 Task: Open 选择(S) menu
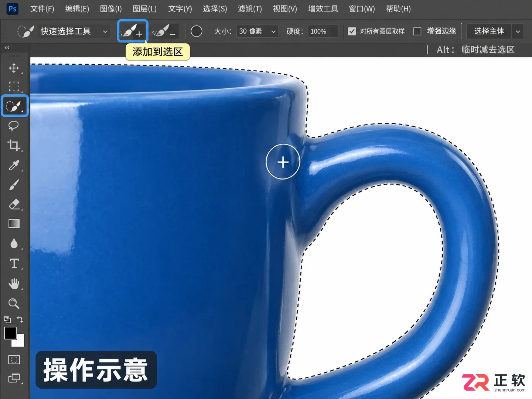215,8
